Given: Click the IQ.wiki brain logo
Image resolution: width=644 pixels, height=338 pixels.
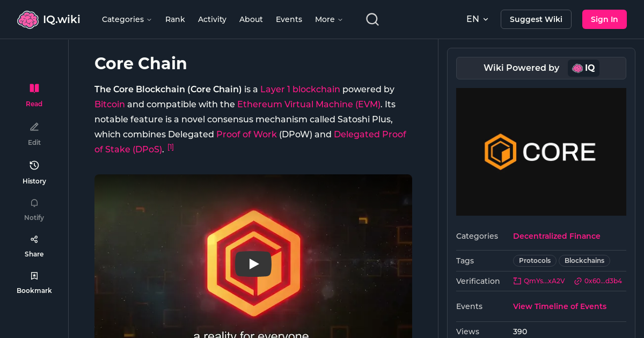Looking at the screenshot, I should [28, 19].
